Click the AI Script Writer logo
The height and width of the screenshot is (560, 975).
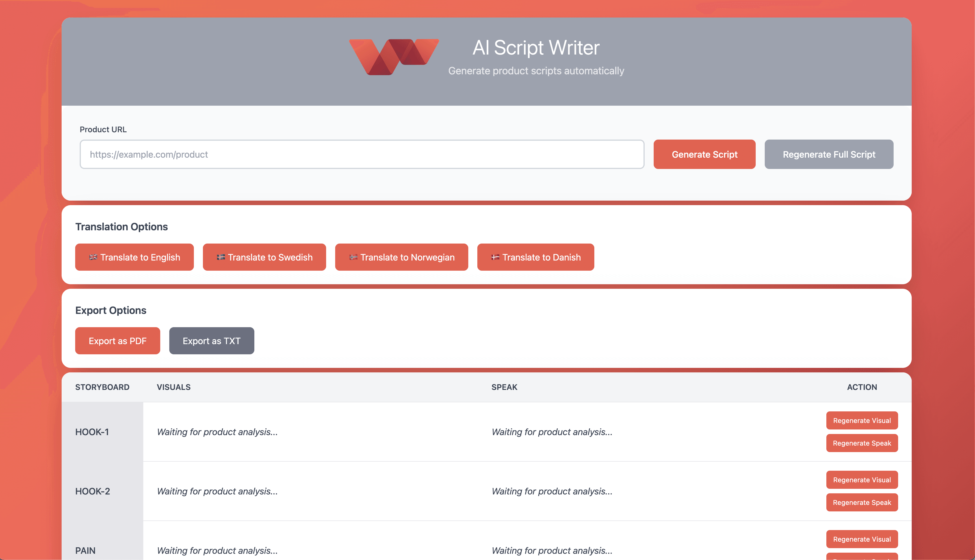point(394,57)
